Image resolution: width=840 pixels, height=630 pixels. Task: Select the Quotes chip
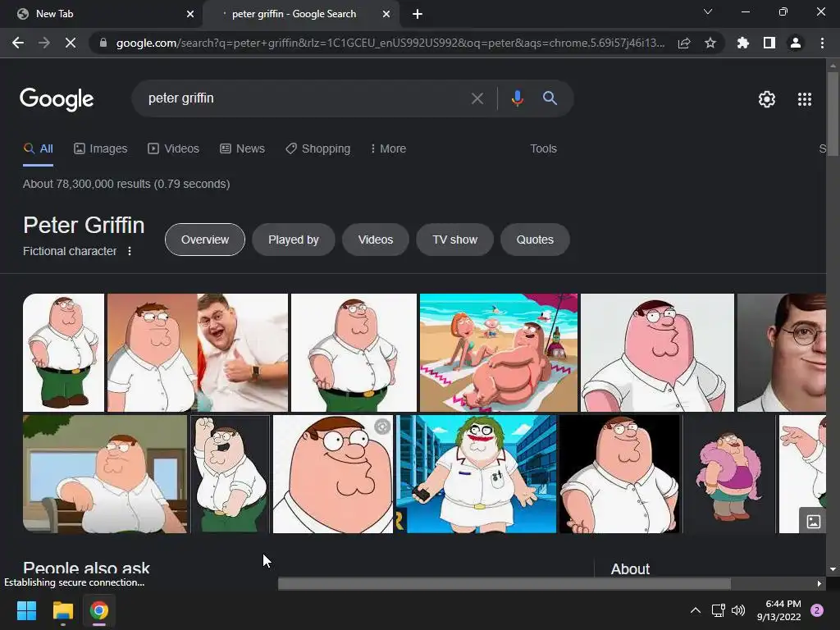(535, 240)
